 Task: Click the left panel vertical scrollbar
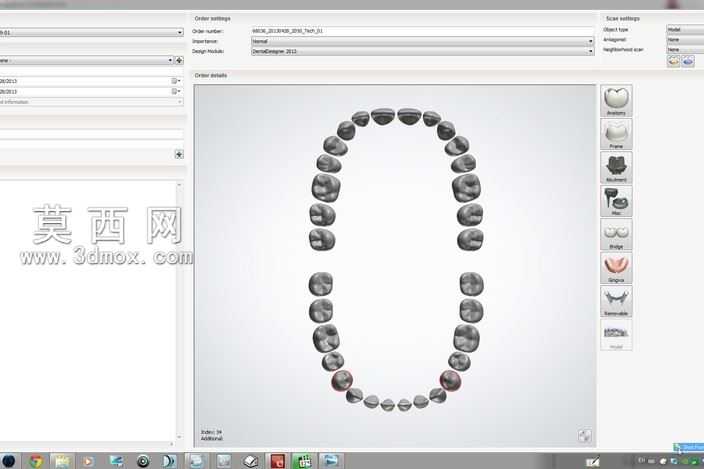point(179,311)
